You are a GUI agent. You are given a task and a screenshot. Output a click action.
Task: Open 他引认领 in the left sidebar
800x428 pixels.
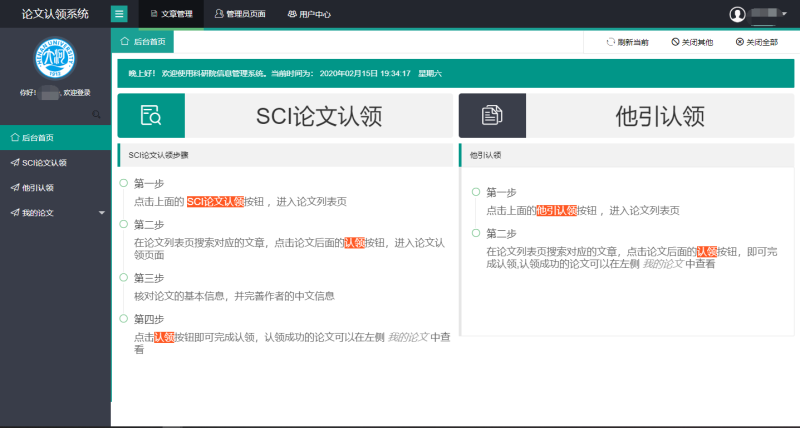point(38,187)
